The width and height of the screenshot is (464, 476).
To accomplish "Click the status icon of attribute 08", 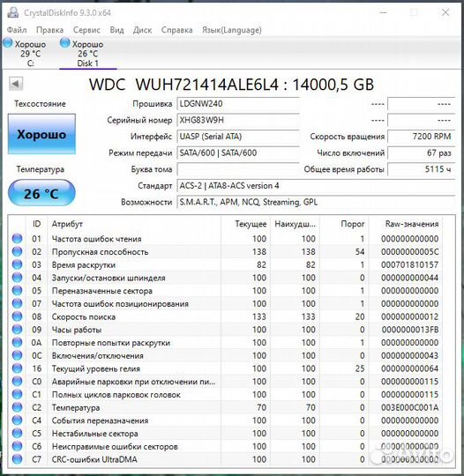I will (18, 316).
